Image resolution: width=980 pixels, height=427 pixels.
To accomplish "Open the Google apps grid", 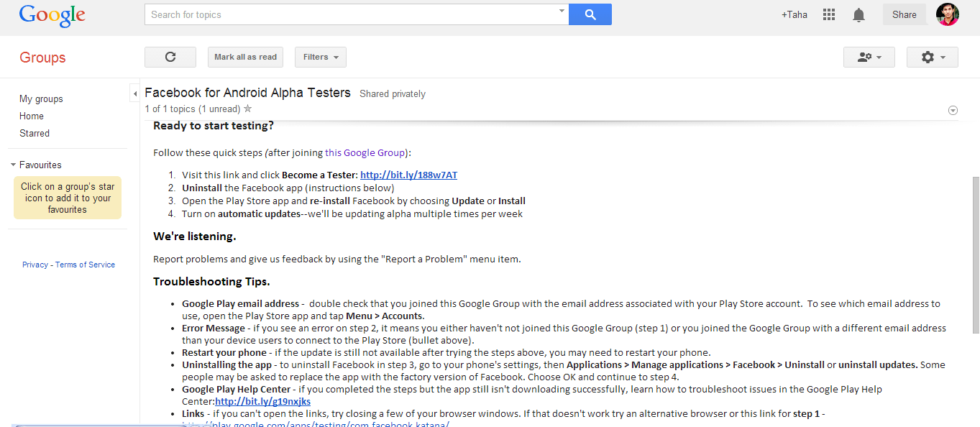I will click(x=828, y=14).
